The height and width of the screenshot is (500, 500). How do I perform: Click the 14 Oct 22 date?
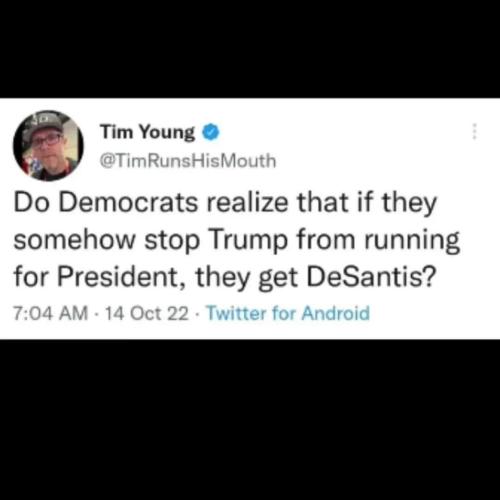(147, 313)
